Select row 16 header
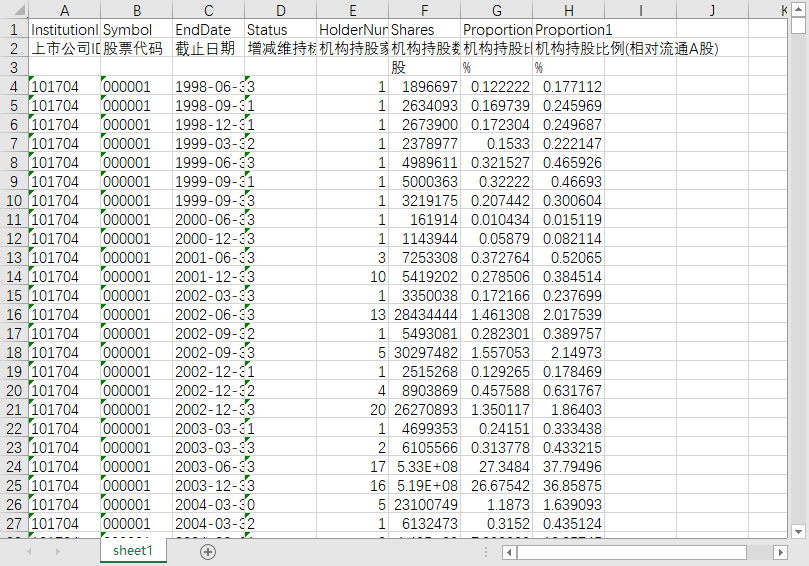 [14, 314]
